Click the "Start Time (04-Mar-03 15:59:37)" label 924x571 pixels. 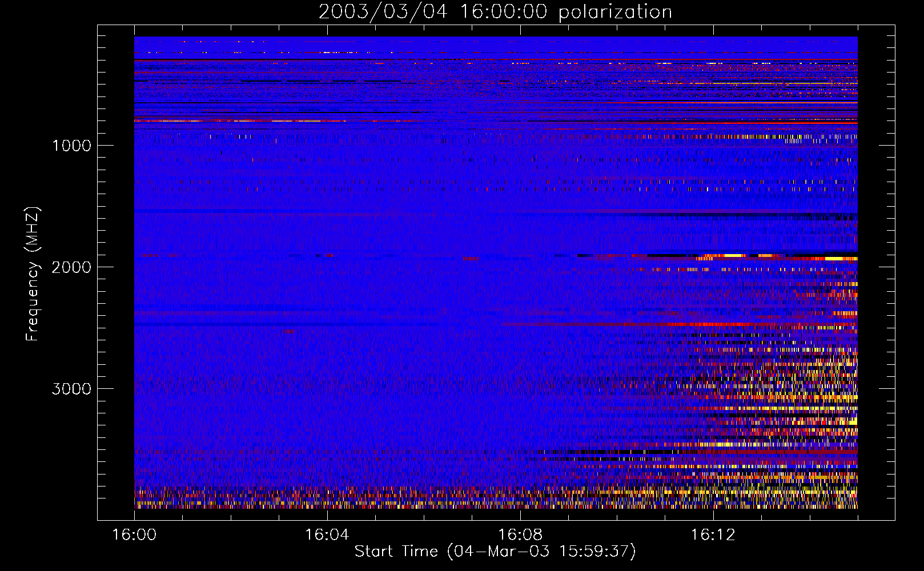coord(495,552)
